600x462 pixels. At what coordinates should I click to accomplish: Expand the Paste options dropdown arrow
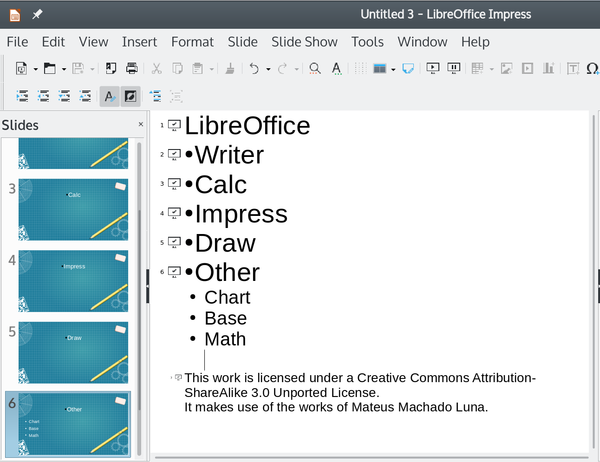click(212, 69)
